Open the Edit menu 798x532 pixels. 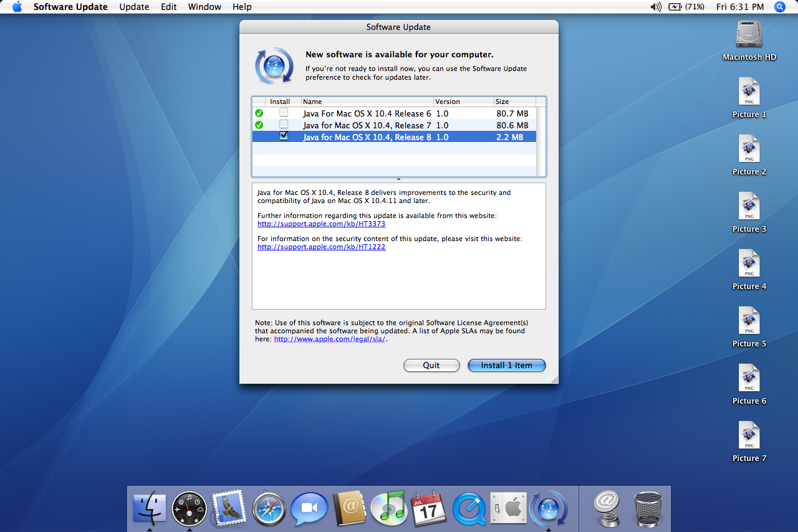click(x=168, y=7)
